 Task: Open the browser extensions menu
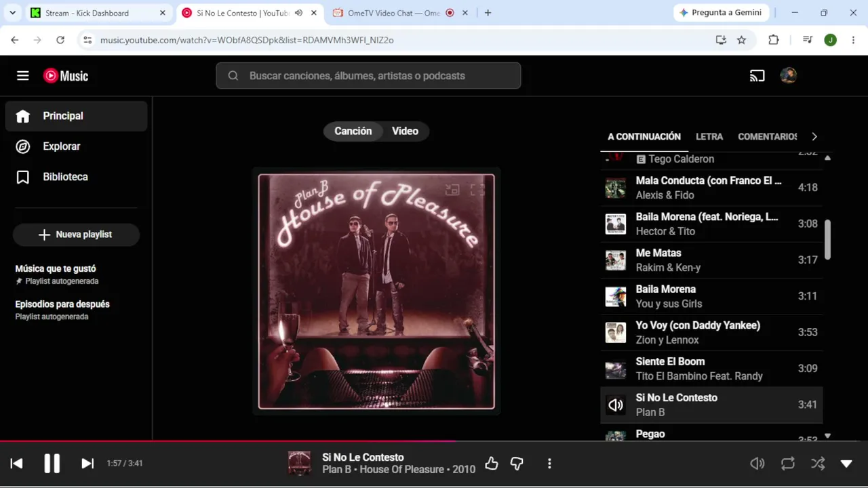click(774, 40)
